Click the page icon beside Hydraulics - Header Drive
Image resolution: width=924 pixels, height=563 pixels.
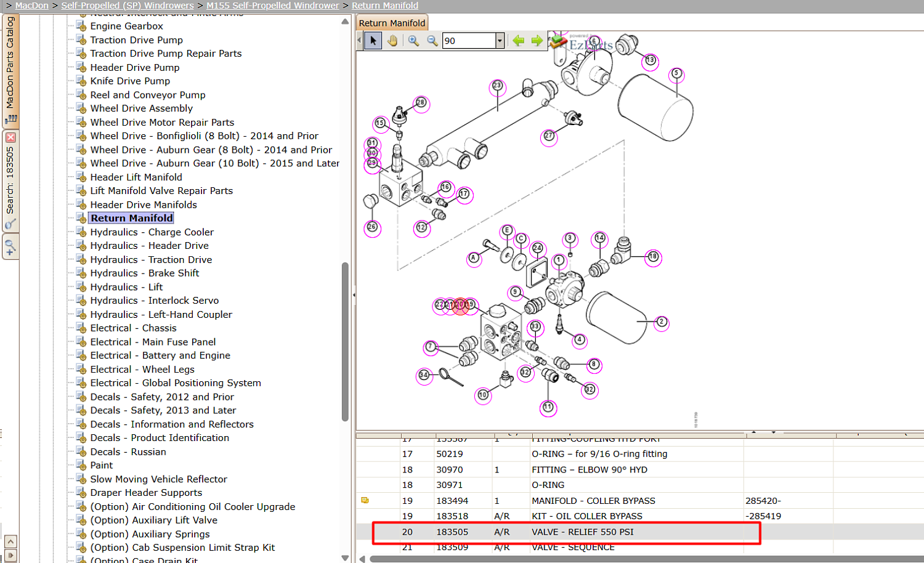tap(81, 245)
